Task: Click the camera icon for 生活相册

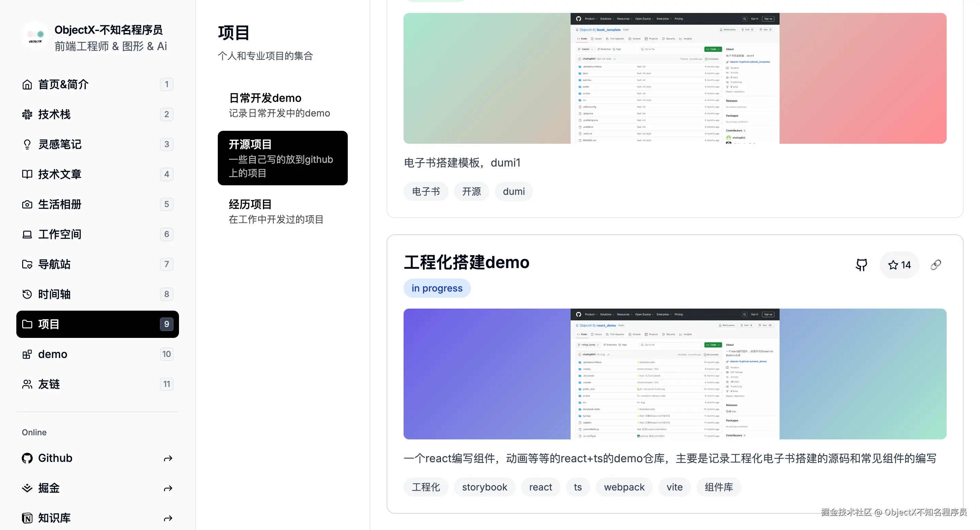Action: pos(27,204)
